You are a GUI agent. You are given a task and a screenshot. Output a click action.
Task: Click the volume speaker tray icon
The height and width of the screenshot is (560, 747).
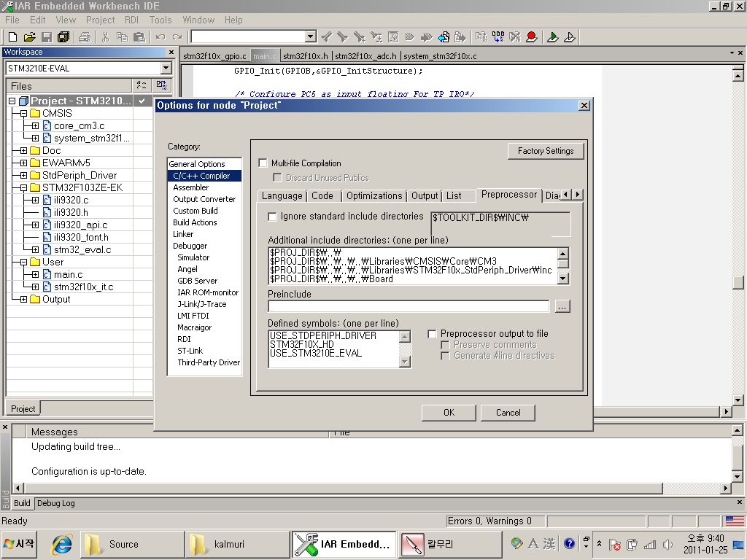(668, 544)
